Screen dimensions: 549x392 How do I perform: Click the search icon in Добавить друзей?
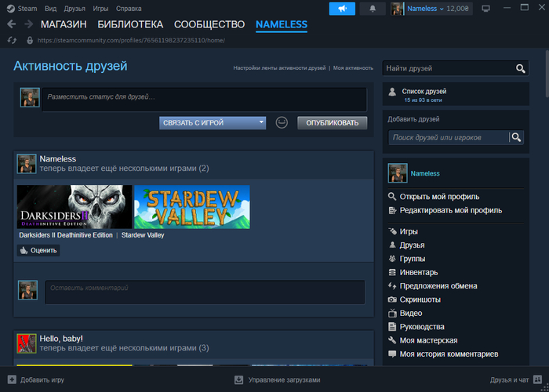pyautogui.click(x=516, y=137)
